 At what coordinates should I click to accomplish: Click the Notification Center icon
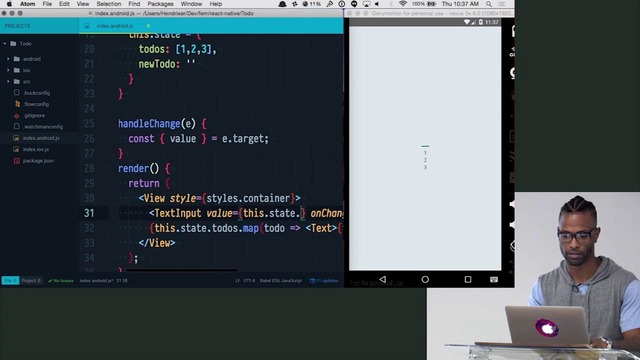(x=502, y=4)
